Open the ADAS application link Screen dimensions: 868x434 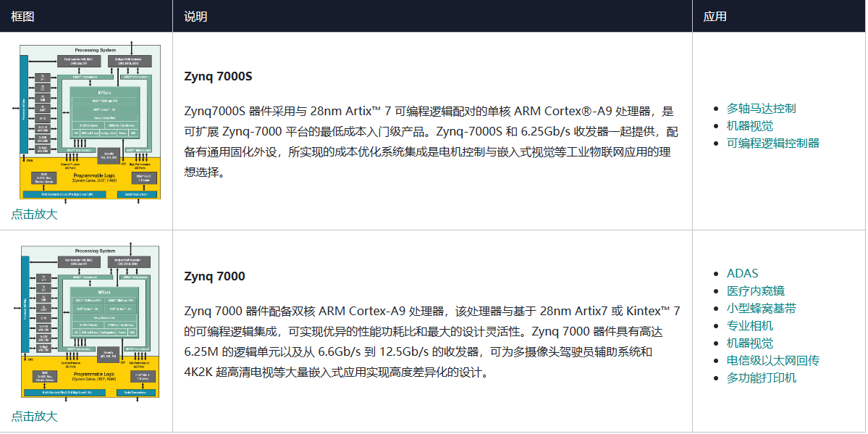742,273
